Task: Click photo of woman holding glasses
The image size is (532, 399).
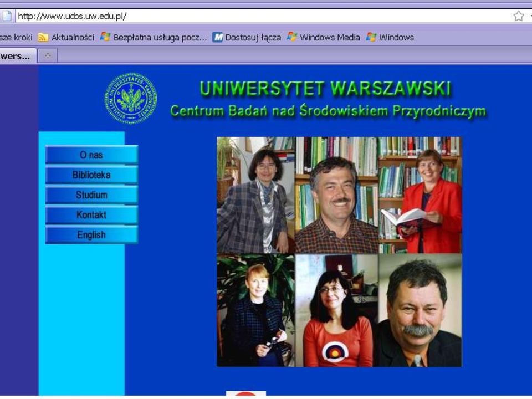Action: (x=256, y=310)
